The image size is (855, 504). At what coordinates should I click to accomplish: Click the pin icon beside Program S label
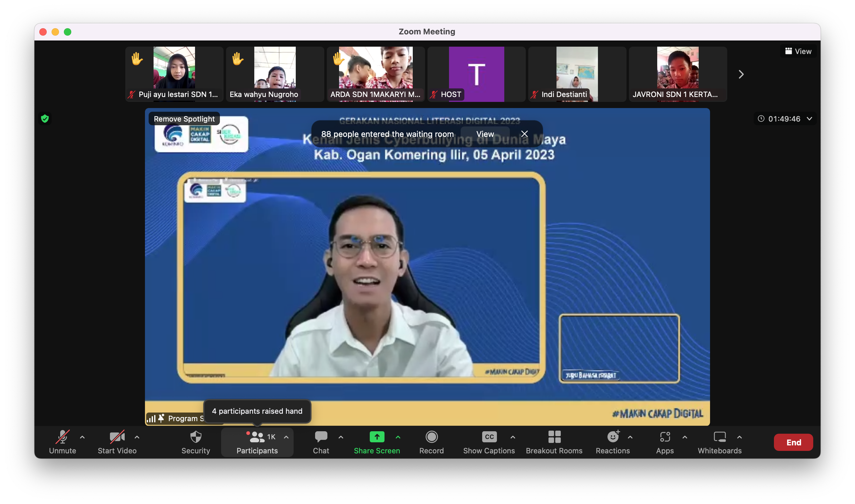(161, 418)
